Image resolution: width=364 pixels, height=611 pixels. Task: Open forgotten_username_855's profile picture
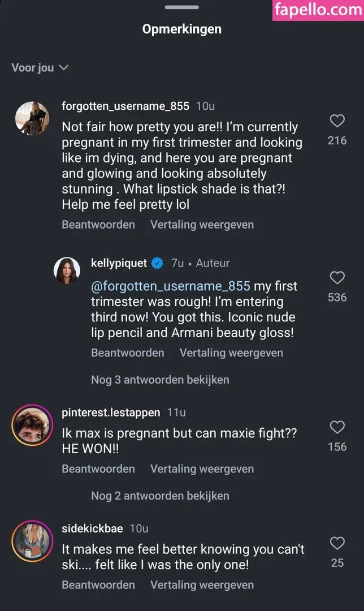point(32,118)
